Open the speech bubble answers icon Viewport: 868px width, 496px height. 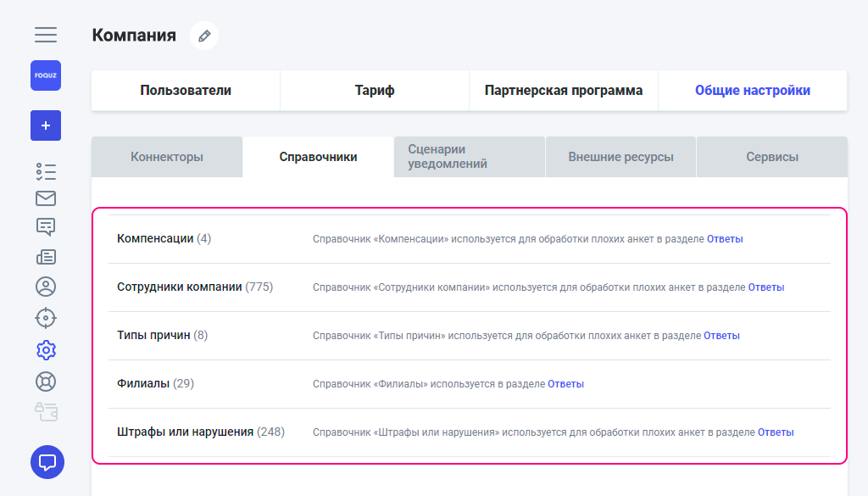(x=46, y=226)
